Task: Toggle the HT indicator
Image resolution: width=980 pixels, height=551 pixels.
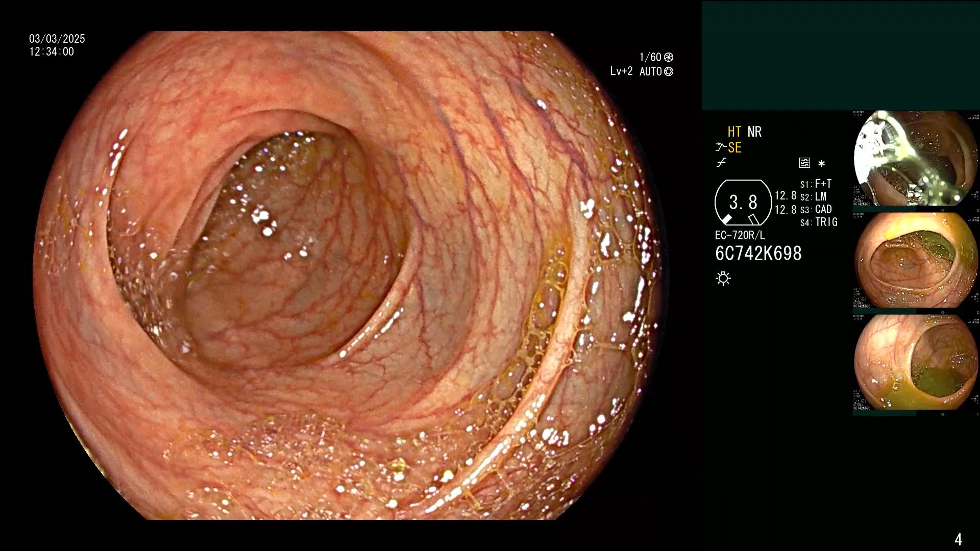Action: pyautogui.click(x=734, y=132)
